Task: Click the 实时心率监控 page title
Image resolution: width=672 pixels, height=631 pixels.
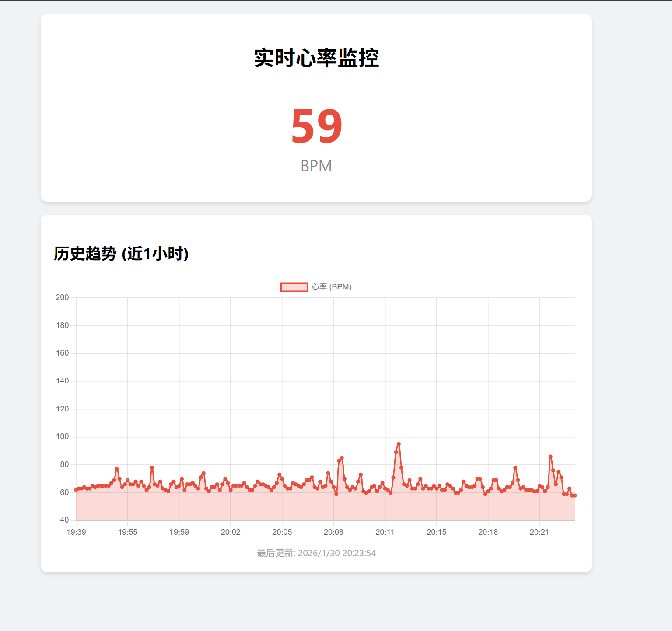Action: 316,58
